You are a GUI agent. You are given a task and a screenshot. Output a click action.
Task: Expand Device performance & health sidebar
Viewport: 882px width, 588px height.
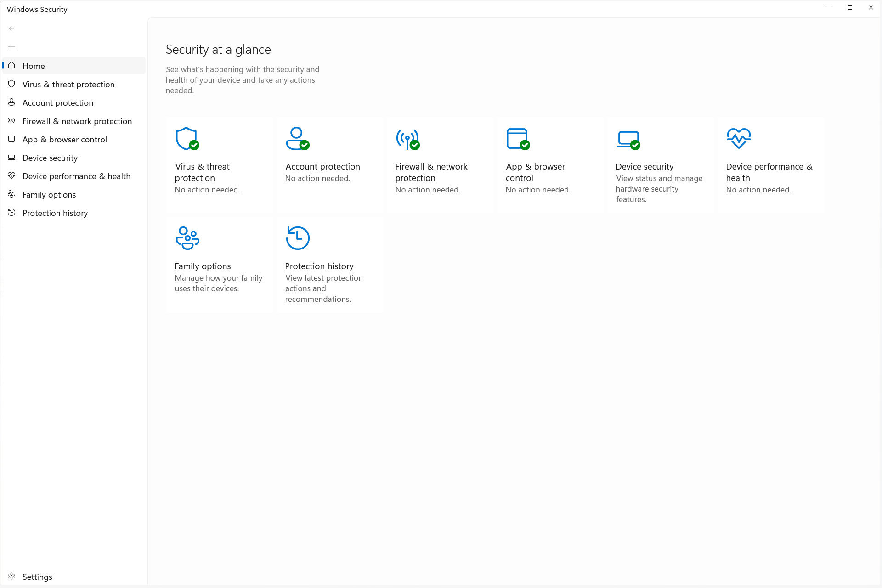coord(77,176)
